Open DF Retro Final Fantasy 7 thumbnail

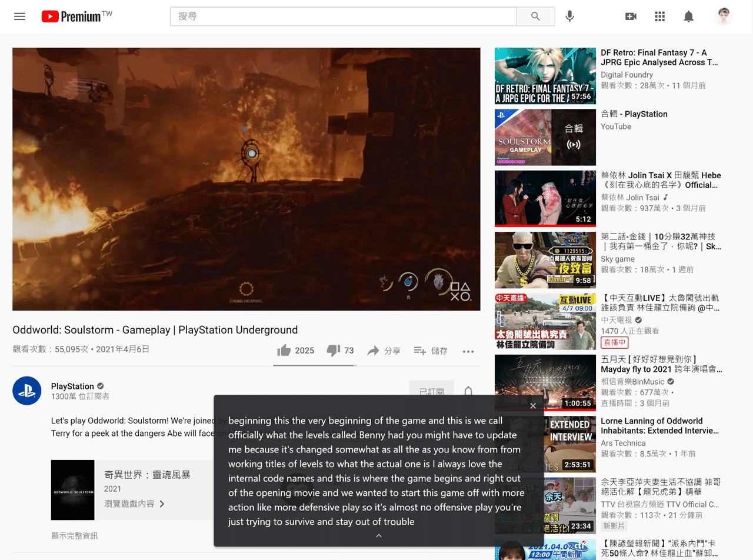pos(545,76)
